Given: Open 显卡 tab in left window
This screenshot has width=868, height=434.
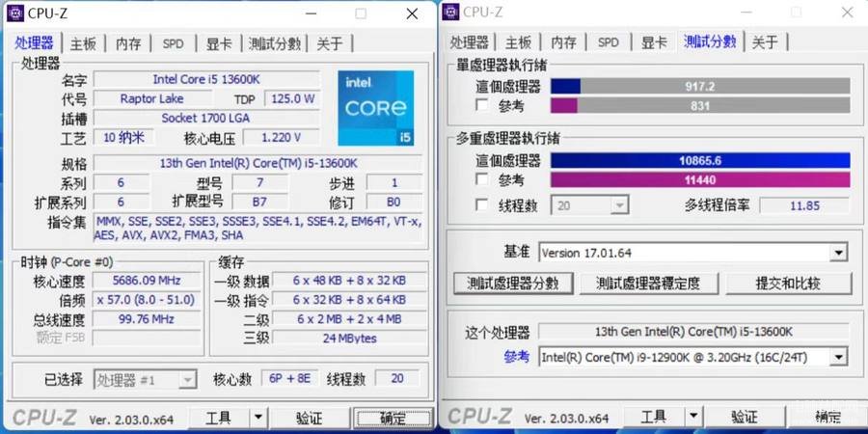Looking at the screenshot, I should (x=219, y=43).
